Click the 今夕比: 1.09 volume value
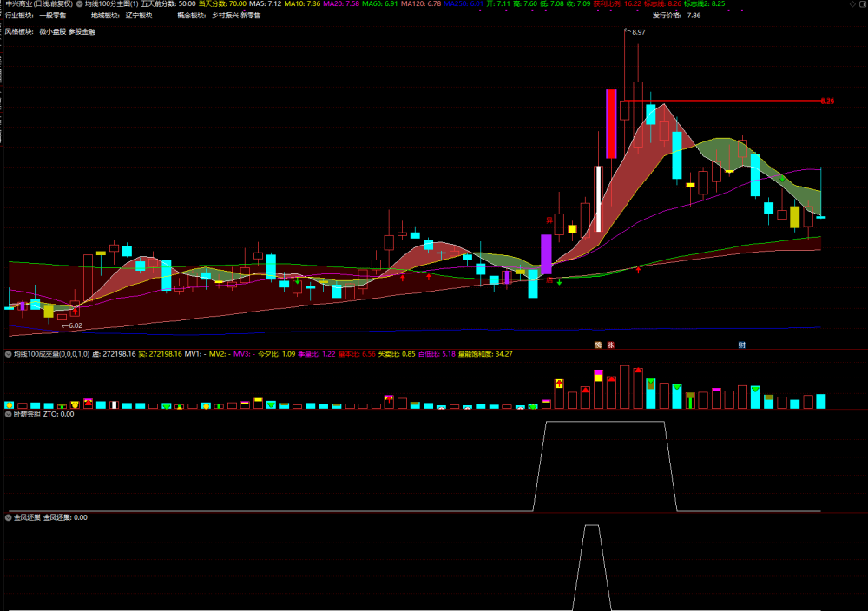The height and width of the screenshot is (611, 868). 276,354
